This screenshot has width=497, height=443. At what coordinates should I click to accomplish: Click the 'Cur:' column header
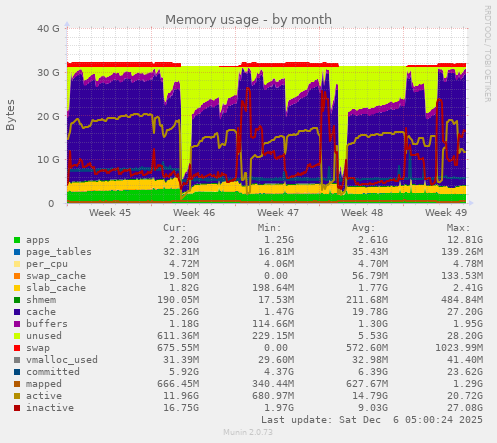175,228
